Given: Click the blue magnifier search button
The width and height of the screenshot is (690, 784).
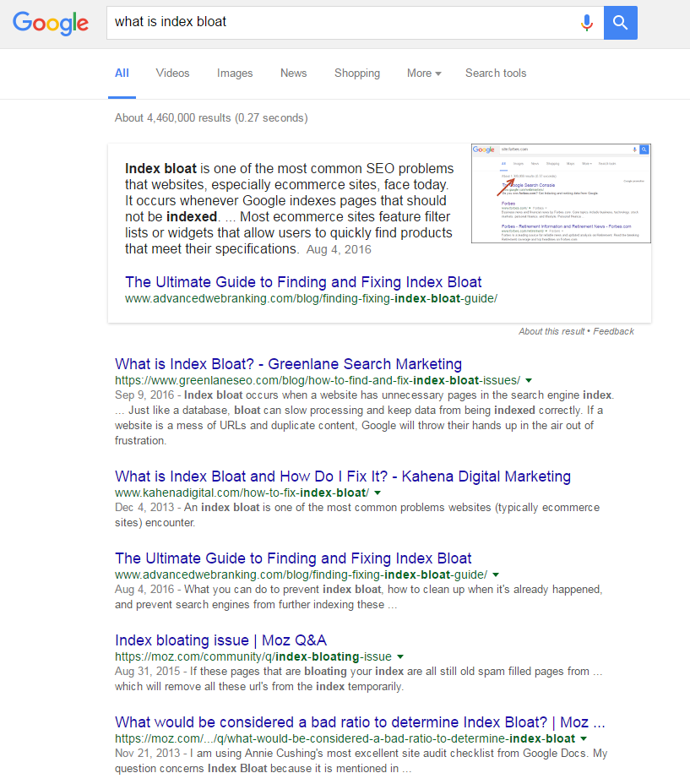Looking at the screenshot, I should [x=621, y=23].
